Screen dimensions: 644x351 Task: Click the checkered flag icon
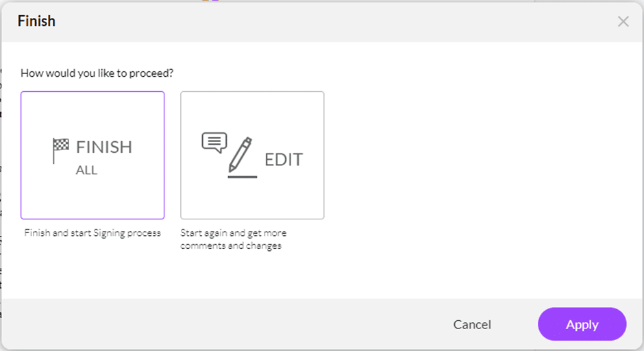[x=61, y=150]
